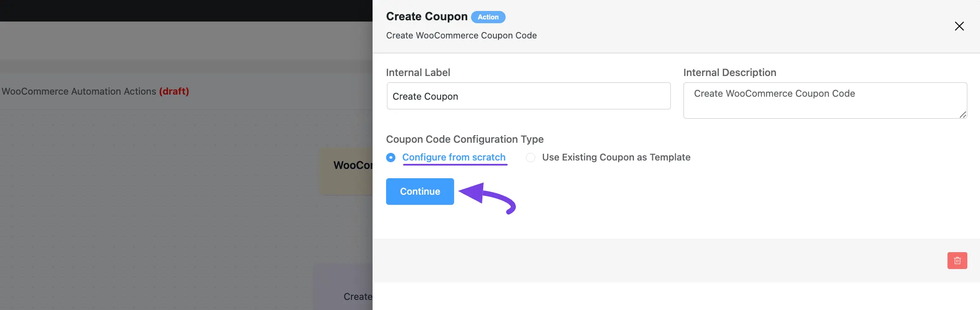The image size is (980, 310).
Task: Click the Continue button
Action: pyautogui.click(x=420, y=191)
